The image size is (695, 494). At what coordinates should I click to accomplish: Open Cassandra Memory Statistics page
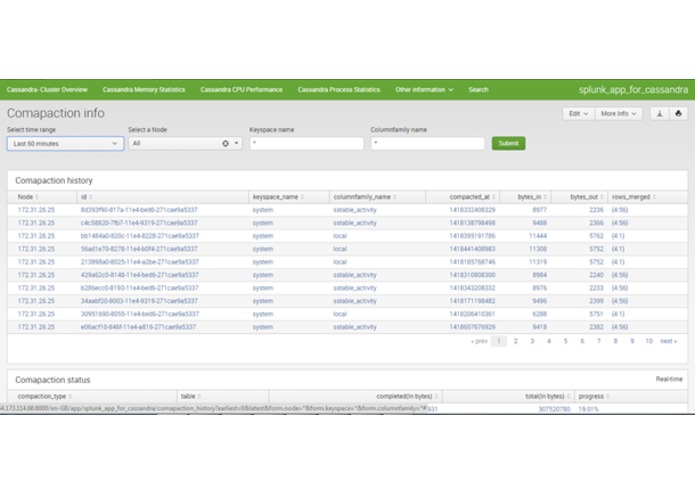pyautogui.click(x=144, y=89)
